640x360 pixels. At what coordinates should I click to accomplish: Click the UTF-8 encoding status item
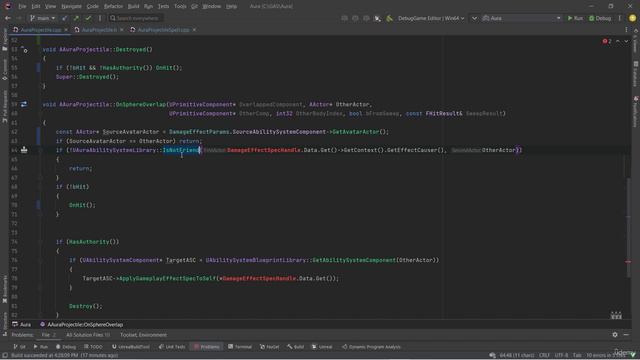(x=561, y=356)
